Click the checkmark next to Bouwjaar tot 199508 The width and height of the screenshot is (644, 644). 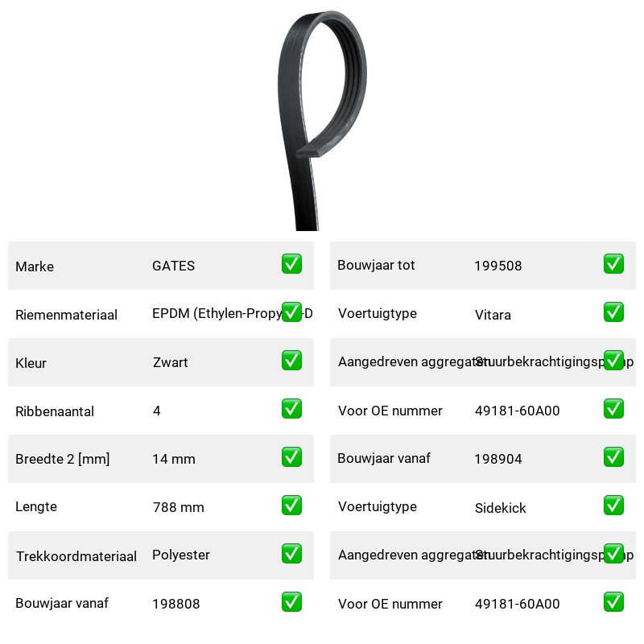613,264
